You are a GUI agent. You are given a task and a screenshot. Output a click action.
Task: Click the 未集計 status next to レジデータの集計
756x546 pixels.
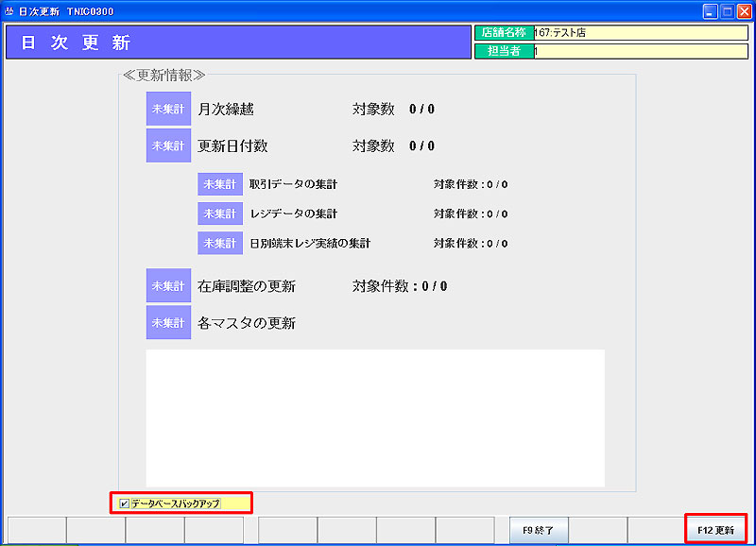point(220,213)
